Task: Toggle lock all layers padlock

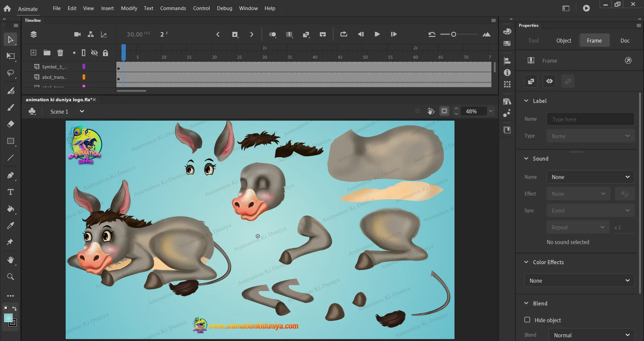Action: pyautogui.click(x=105, y=53)
